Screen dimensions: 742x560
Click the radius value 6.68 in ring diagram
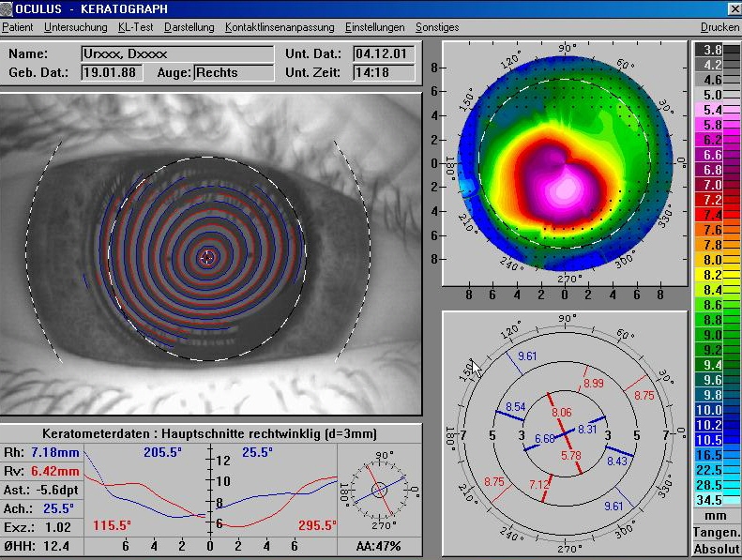point(545,439)
